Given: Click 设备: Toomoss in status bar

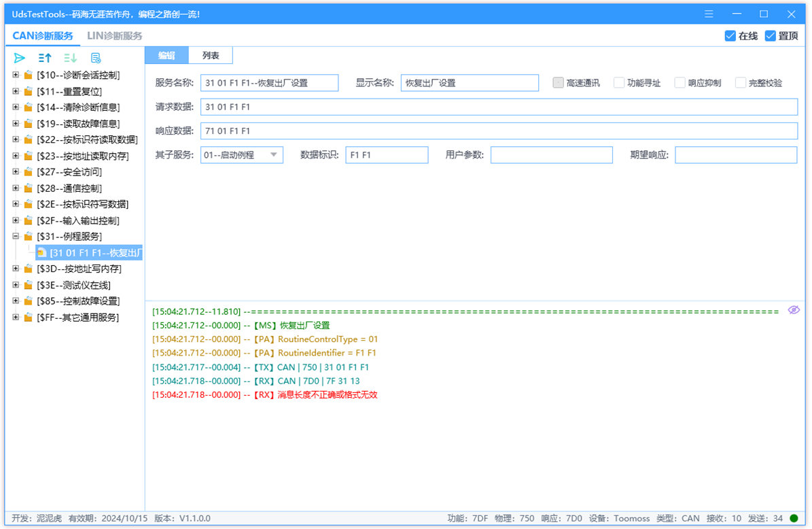Looking at the screenshot, I should [619, 518].
